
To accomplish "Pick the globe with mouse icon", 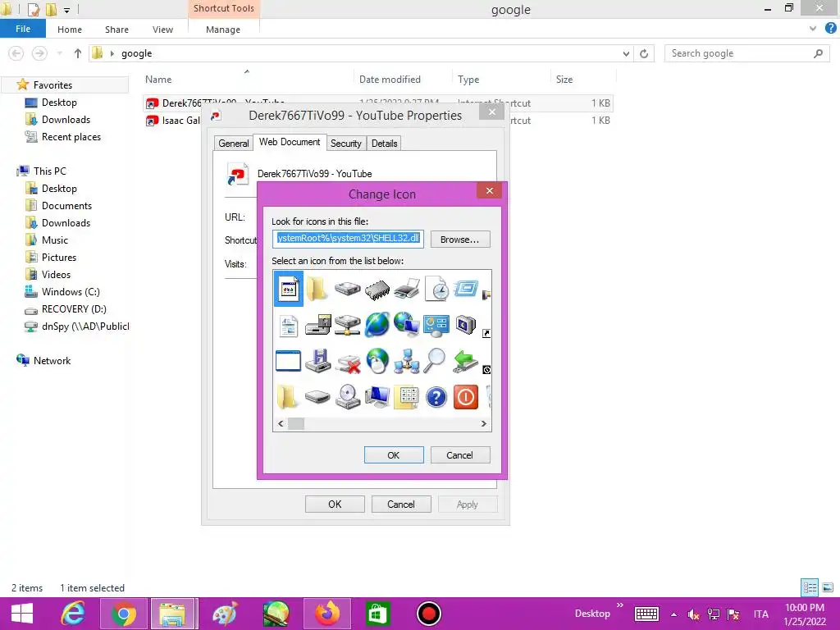I will [x=377, y=361].
